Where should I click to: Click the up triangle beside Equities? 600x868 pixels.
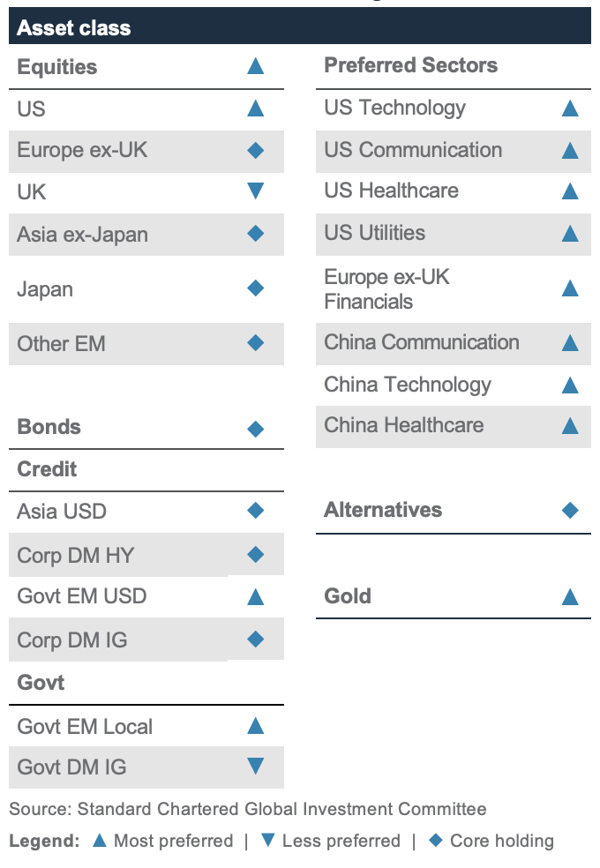[x=255, y=66]
